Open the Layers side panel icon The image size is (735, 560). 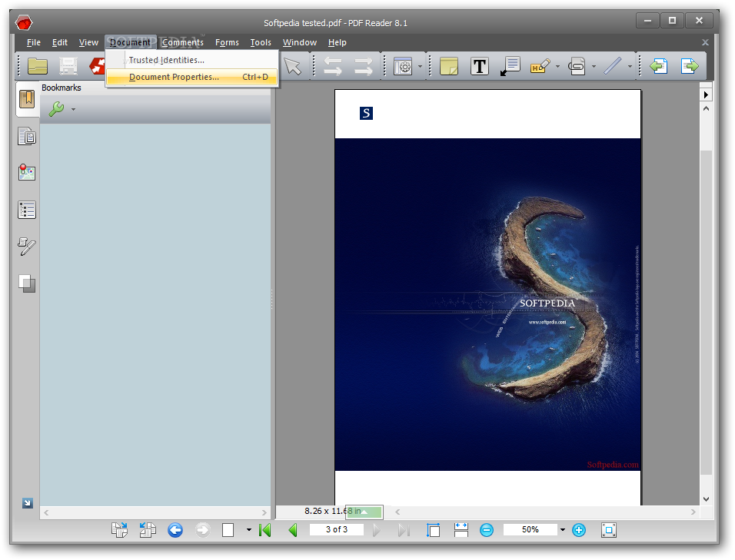click(x=27, y=283)
